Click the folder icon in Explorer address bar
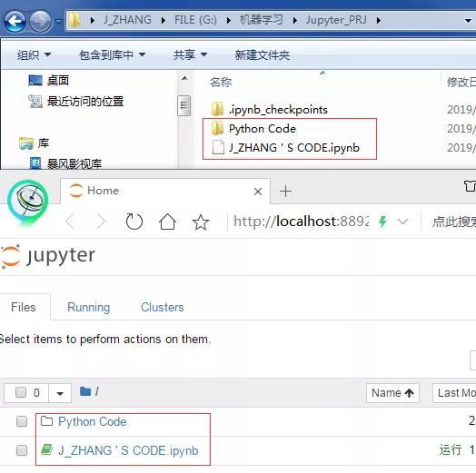This screenshot has height=473, width=476. pos(74,20)
